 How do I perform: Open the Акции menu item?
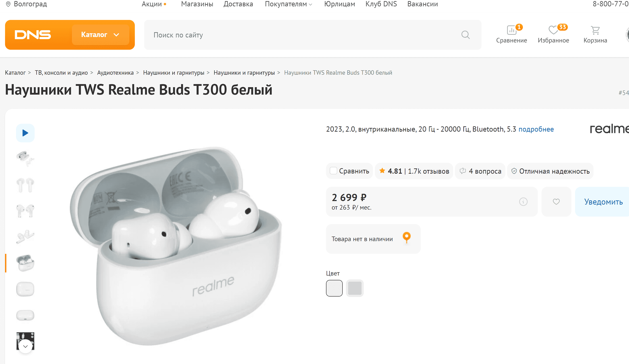[x=152, y=4]
